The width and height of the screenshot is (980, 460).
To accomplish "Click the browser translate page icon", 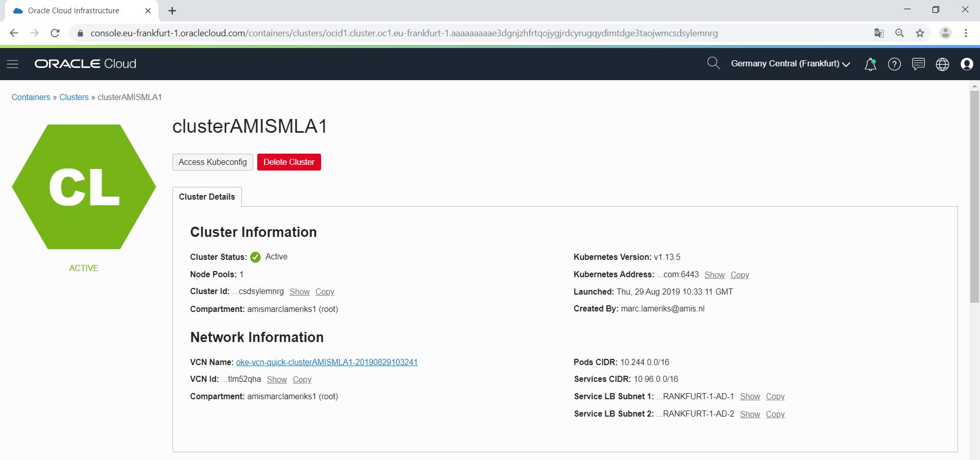I will pos(879,33).
